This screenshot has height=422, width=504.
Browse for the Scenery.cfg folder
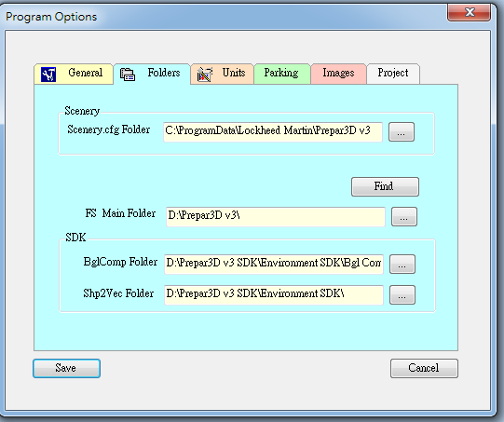pos(402,131)
